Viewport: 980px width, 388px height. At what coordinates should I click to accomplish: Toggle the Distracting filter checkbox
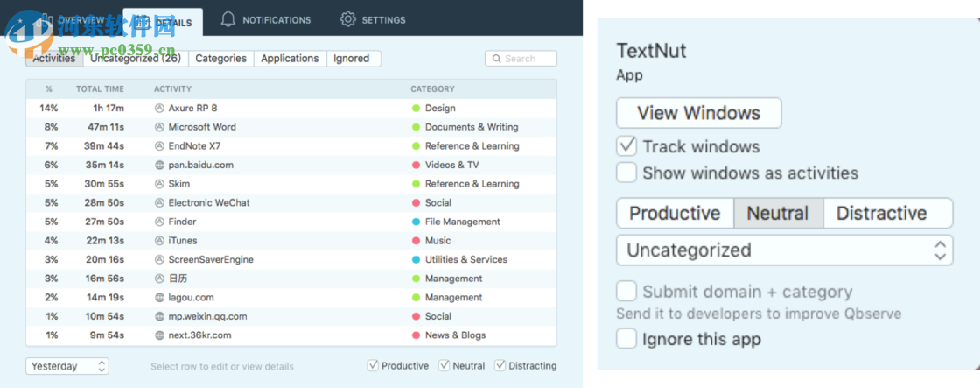click(500, 366)
